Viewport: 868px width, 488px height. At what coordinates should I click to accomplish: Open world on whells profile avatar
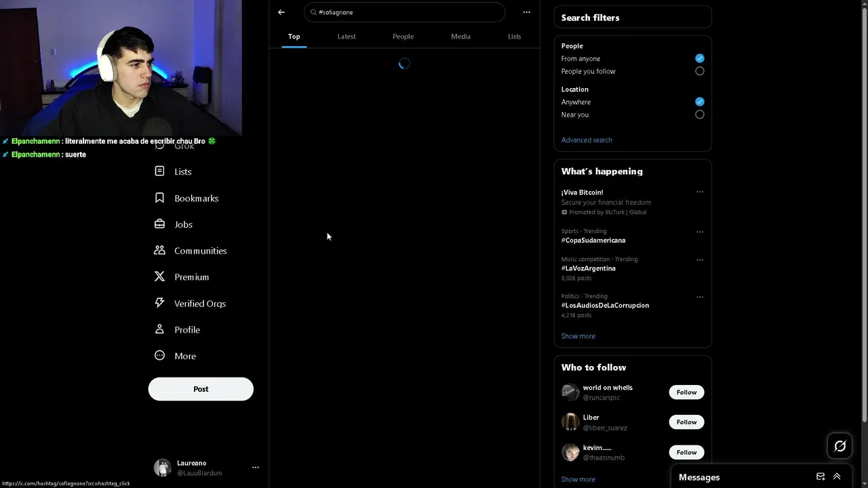(570, 392)
